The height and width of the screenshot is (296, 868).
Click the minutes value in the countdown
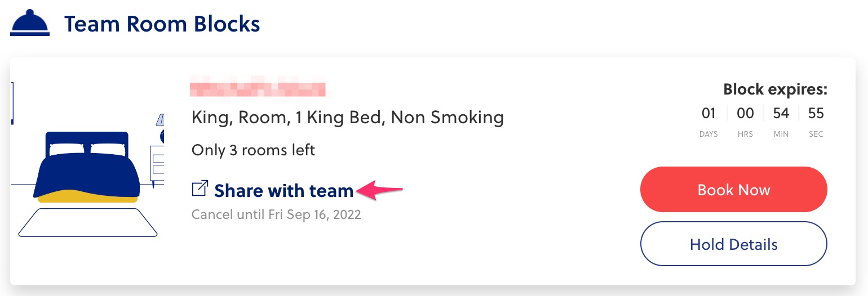781,114
